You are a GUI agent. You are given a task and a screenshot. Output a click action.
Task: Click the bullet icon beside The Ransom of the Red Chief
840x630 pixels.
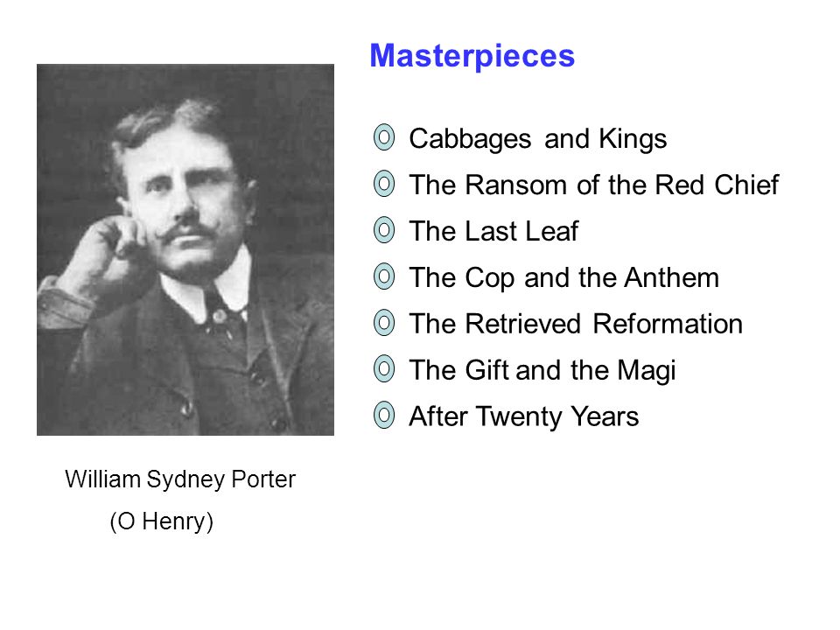(x=383, y=184)
